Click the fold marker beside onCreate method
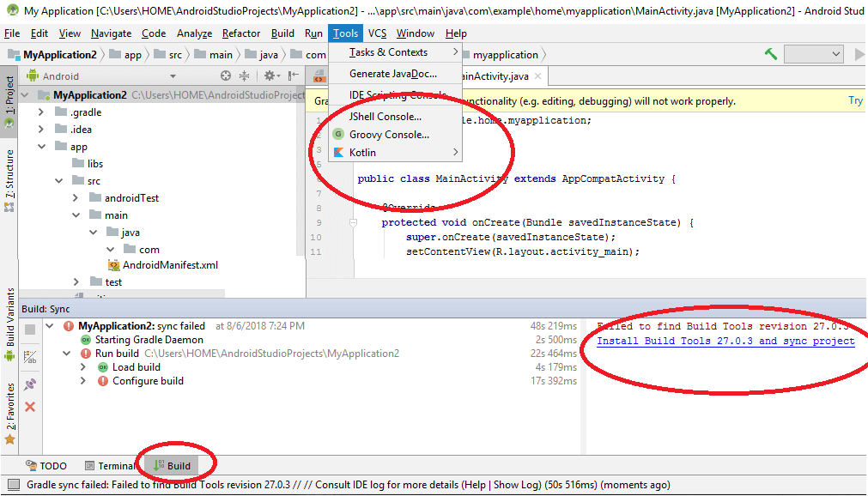This screenshot has width=868, height=496. pos(353,222)
